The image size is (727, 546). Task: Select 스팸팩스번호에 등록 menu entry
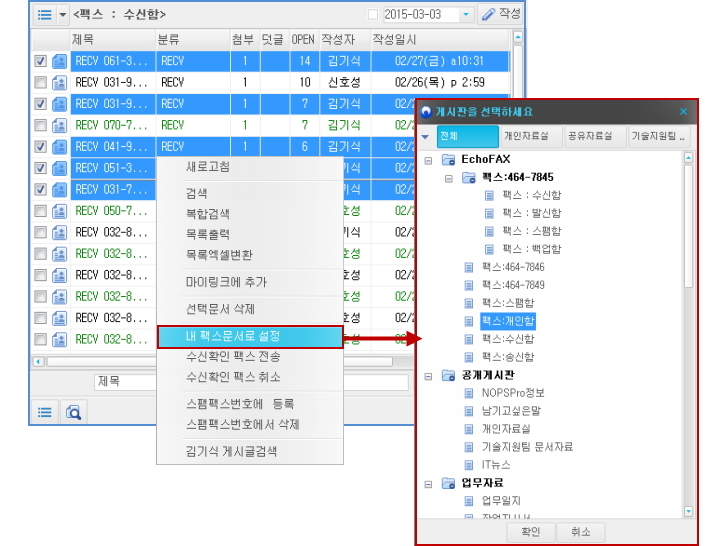pyautogui.click(x=240, y=404)
